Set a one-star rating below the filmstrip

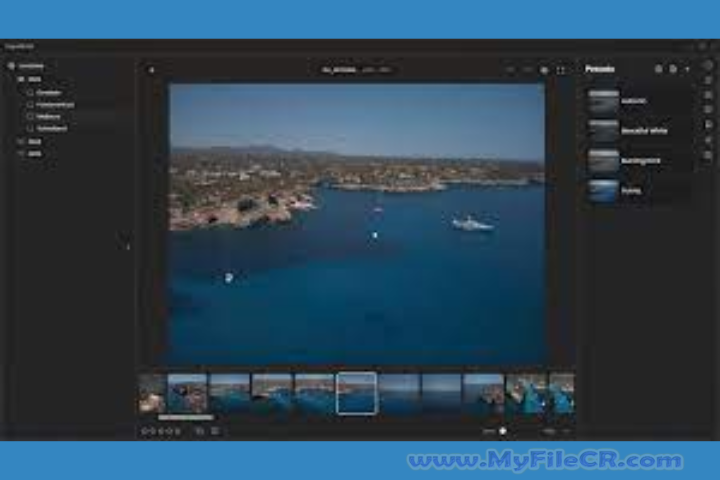coord(145,431)
